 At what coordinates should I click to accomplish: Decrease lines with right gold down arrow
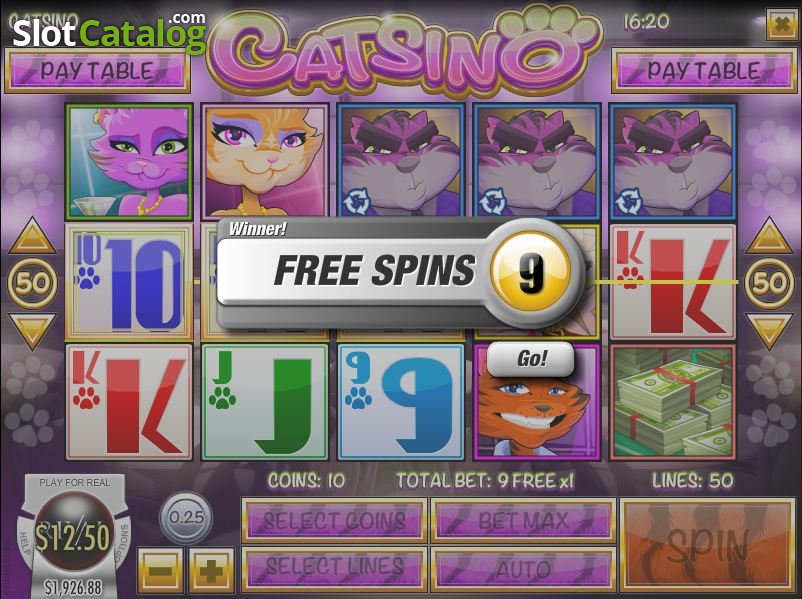click(769, 331)
